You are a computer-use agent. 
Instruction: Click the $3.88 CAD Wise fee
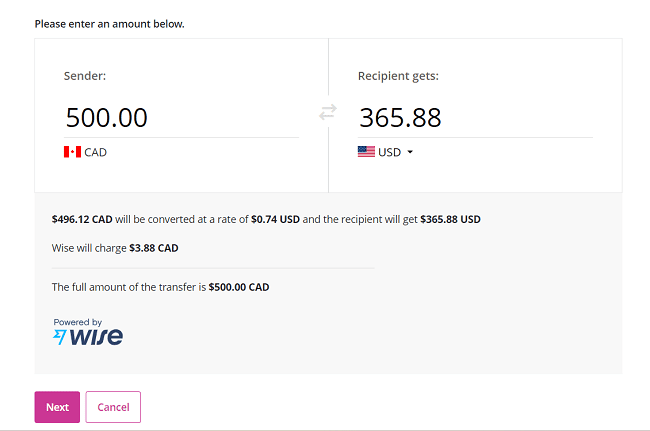point(154,247)
